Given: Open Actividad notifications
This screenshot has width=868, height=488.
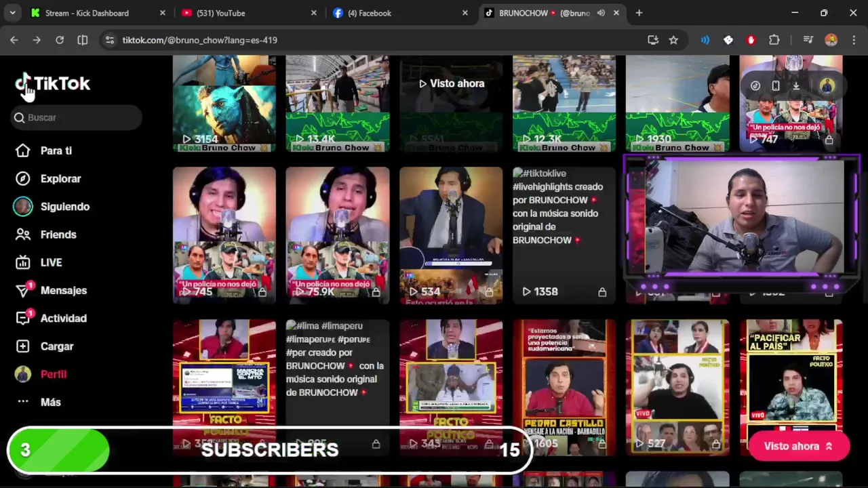Looking at the screenshot, I should (63, 318).
